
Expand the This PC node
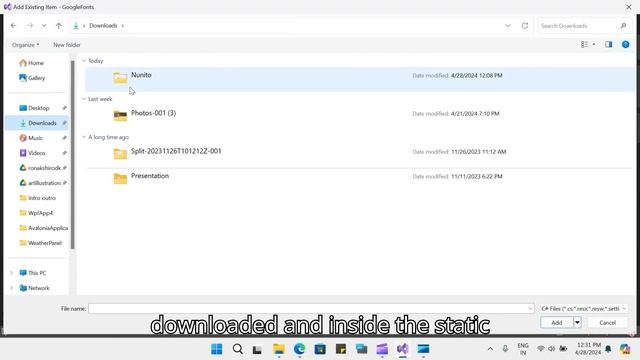11,273
